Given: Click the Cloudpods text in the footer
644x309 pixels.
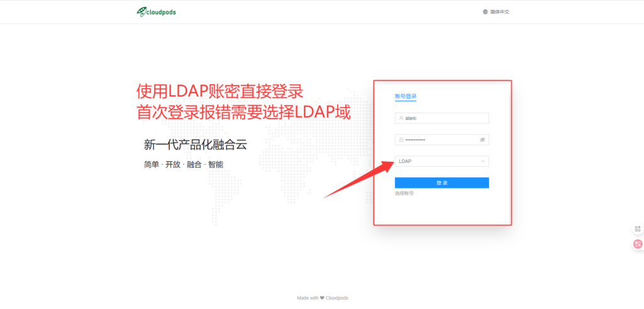Looking at the screenshot, I should [337, 298].
